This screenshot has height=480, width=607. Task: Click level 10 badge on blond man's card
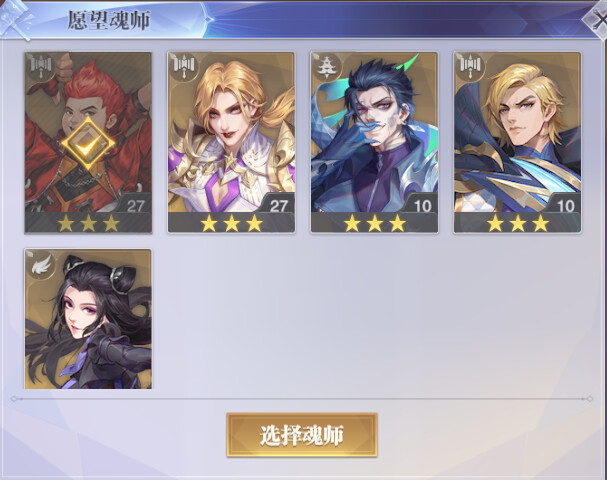(565, 205)
